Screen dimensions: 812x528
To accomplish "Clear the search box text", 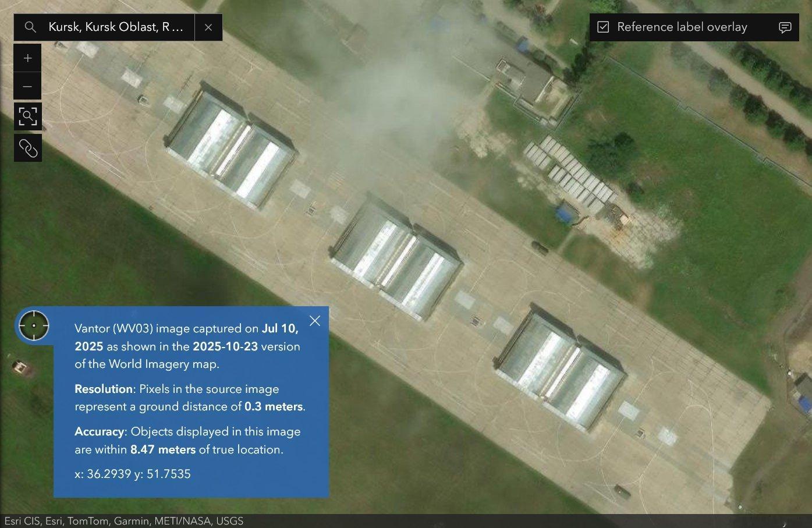I will click(x=208, y=27).
